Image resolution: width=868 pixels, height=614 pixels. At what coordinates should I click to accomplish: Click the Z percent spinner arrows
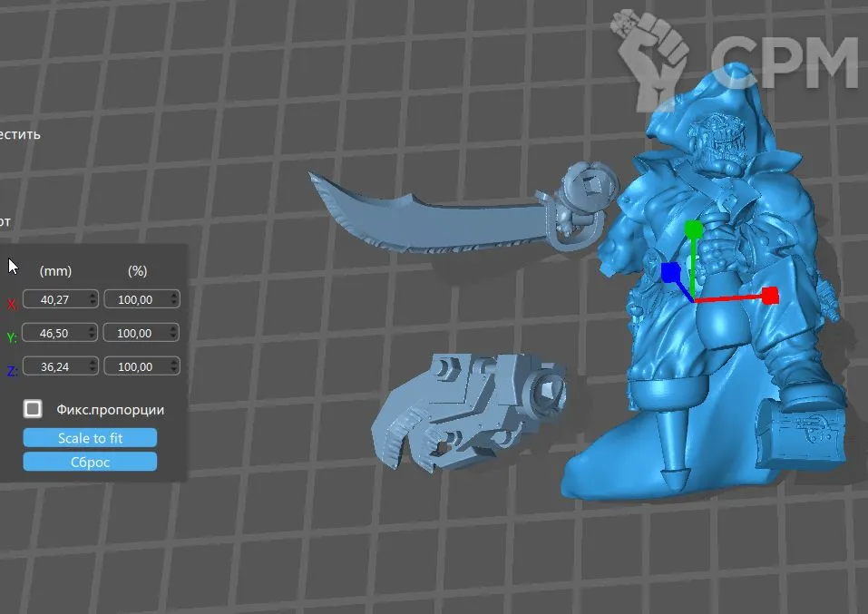[175, 366]
